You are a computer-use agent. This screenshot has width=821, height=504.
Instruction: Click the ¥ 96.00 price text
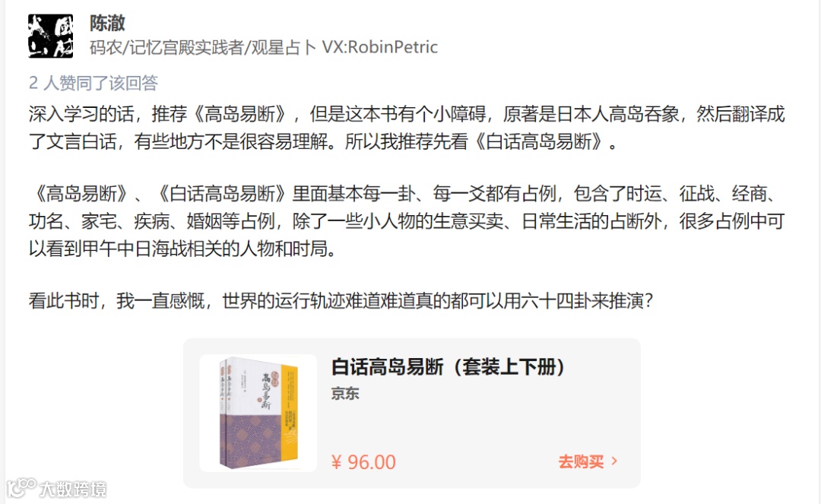[363, 462]
